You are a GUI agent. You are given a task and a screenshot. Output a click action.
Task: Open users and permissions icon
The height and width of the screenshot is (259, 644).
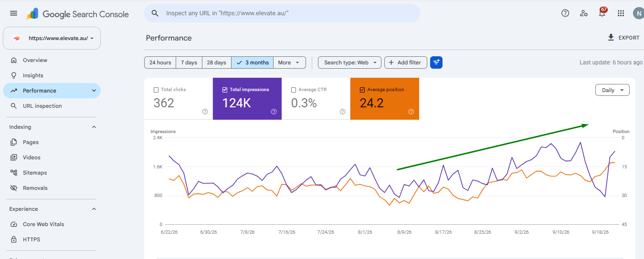(583, 13)
